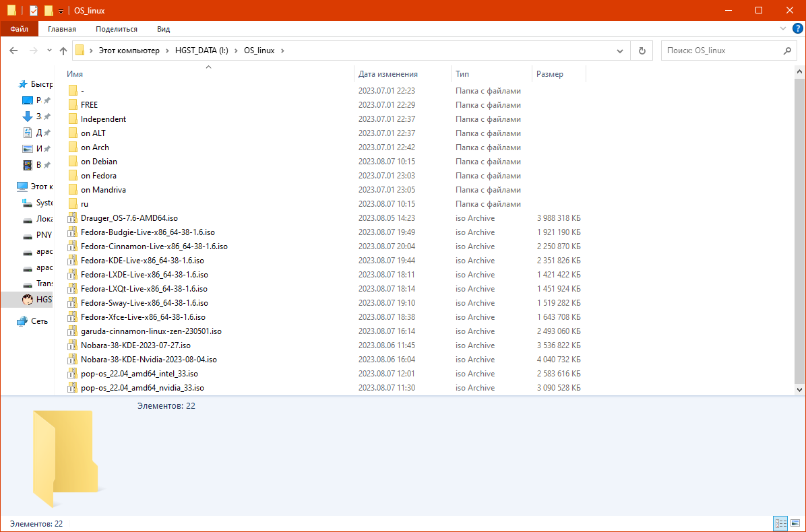The height and width of the screenshot is (532, 806).
Task: Click the Forward navigation arrow
Action: pyautogui.click(x=34, y=51)
